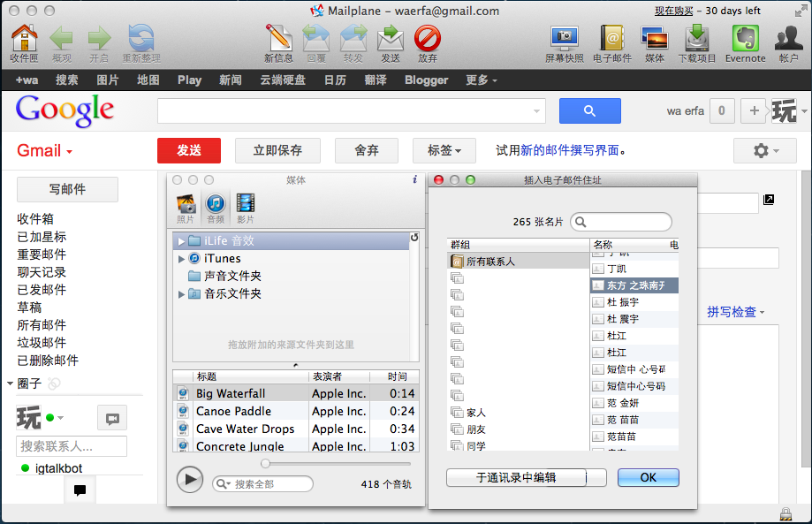812x524 pixels.
Task: Click the blue Google search button
Action: pyautogui.click(x=590, y=110)
